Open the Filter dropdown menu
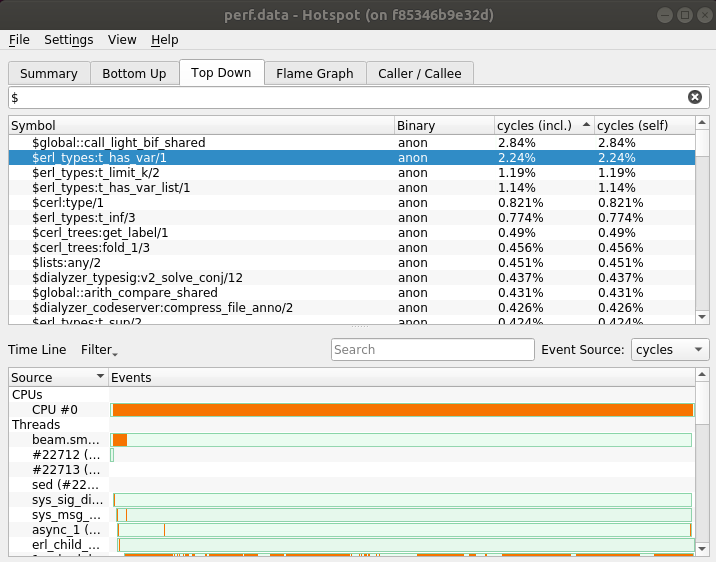 coord(99,350)
